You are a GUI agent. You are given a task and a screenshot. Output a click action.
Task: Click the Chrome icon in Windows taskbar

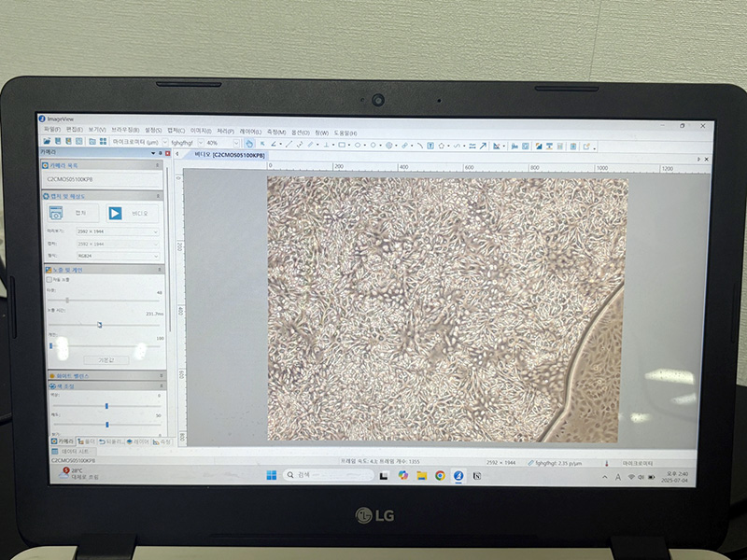click(440, 475)
